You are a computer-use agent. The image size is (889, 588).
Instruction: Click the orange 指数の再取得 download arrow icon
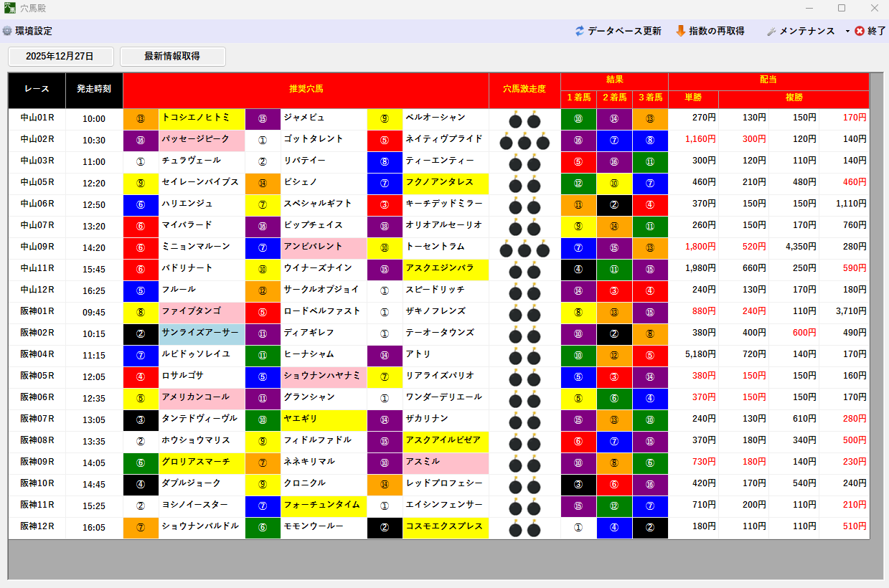click(680, 31)
